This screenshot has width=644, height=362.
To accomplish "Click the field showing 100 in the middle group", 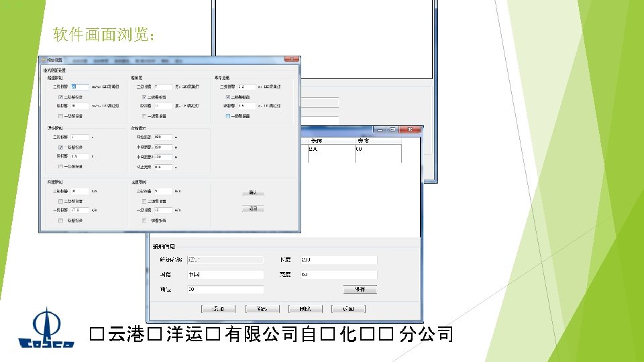I will pos(163,157).
